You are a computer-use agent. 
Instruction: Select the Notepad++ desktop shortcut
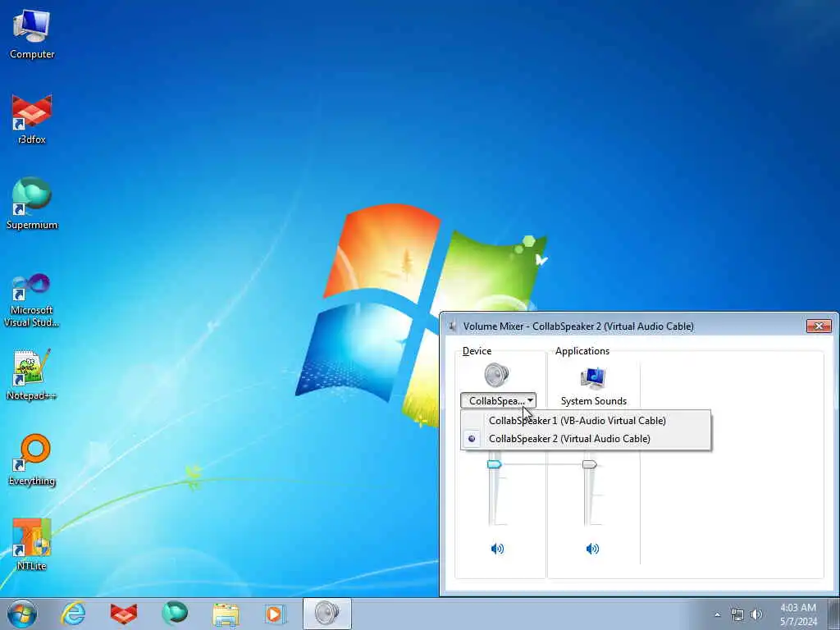(32, 375)
